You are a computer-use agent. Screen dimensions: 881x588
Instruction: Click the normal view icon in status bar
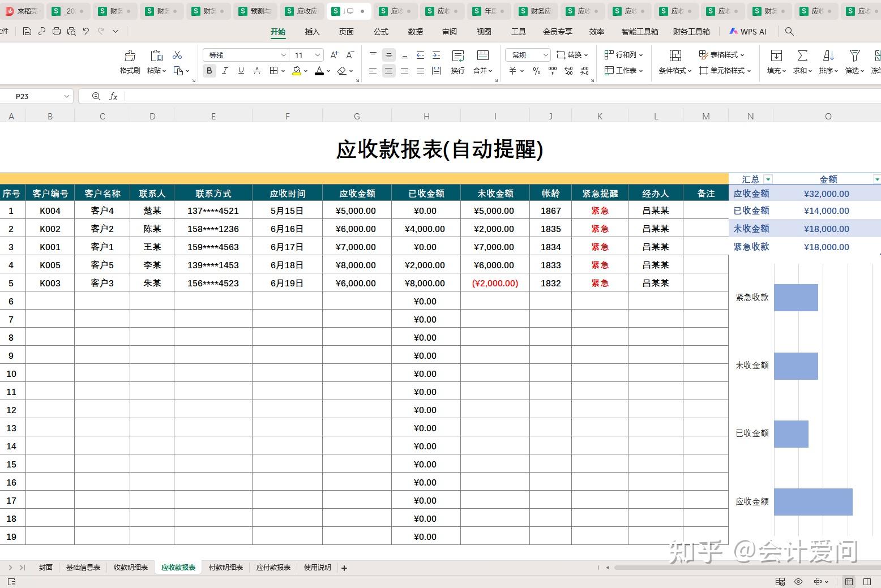(849, 581)
